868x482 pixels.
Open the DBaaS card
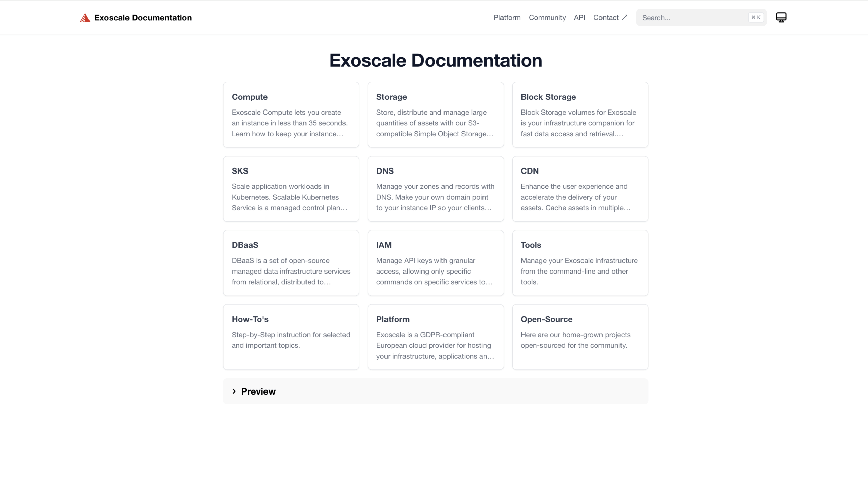point(291,263)
